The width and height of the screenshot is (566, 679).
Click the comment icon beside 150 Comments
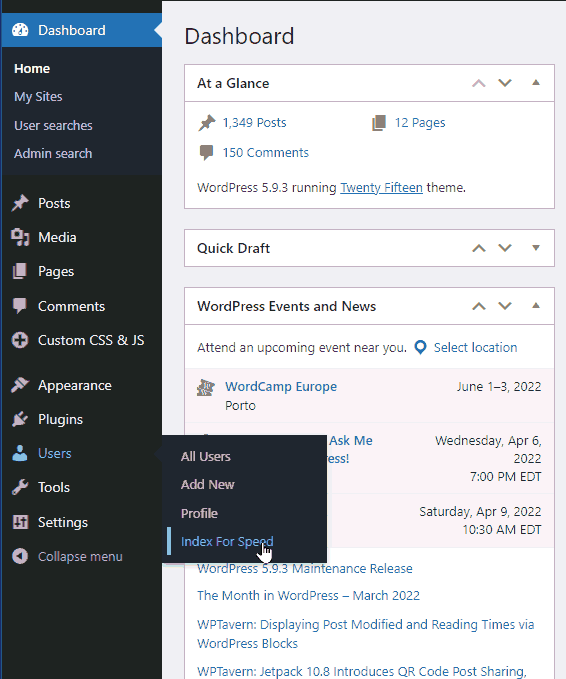206,152
